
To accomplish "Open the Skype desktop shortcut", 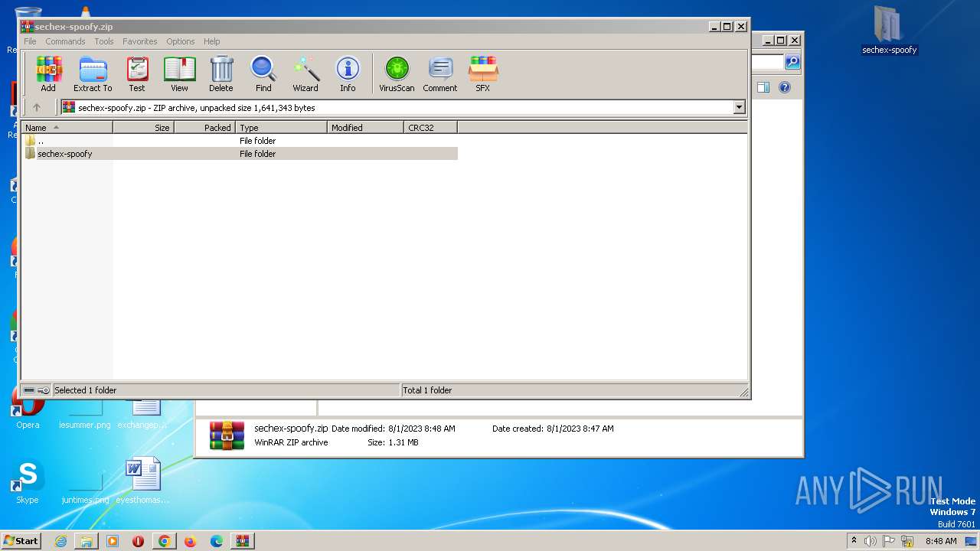I will coord(28,482).
